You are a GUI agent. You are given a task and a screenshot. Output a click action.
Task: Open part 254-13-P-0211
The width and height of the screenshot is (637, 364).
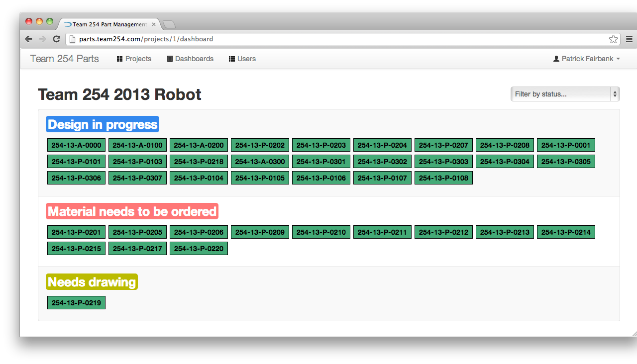(382, 232)
